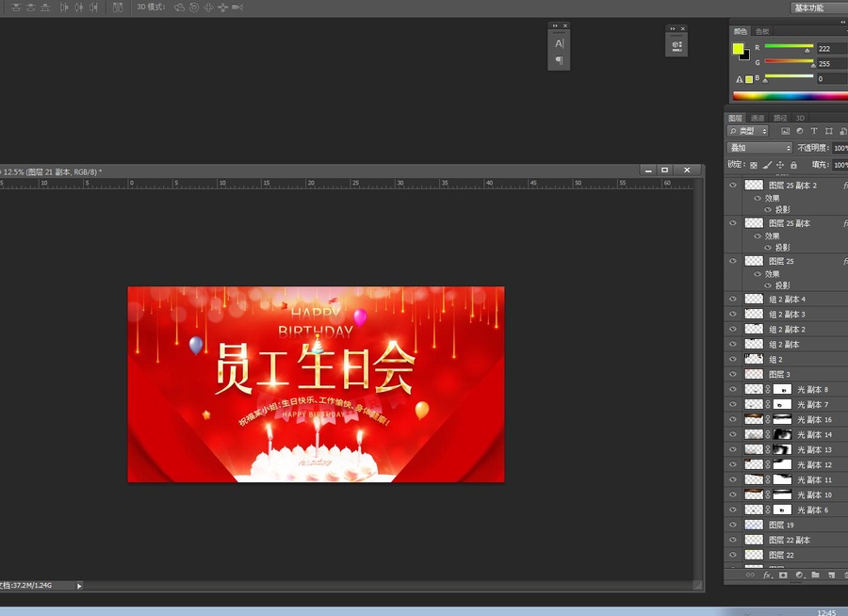Lock all layer attributes padlock
Viewport: 848px width, 616px height.
pyautogui.click(x=793, y=165)
